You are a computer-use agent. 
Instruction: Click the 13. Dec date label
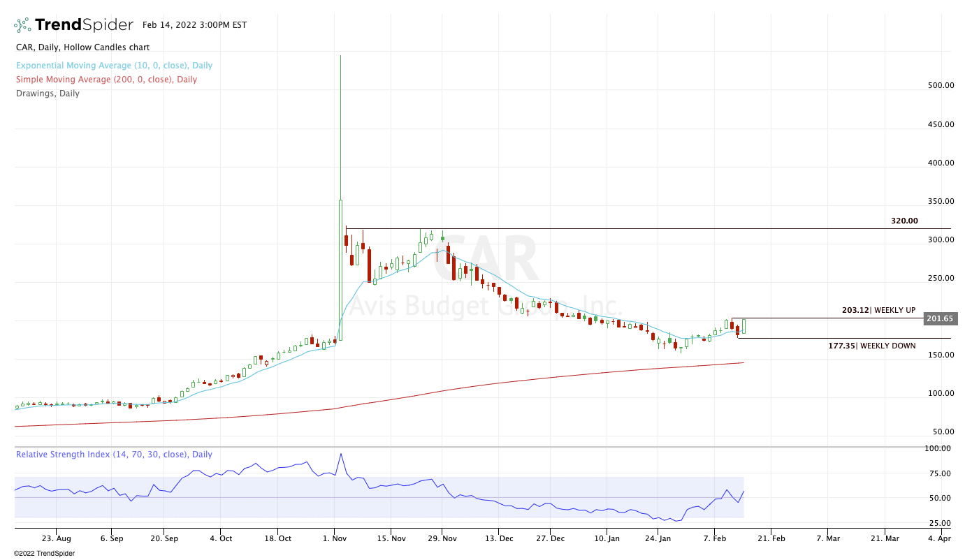coord(498,538)
